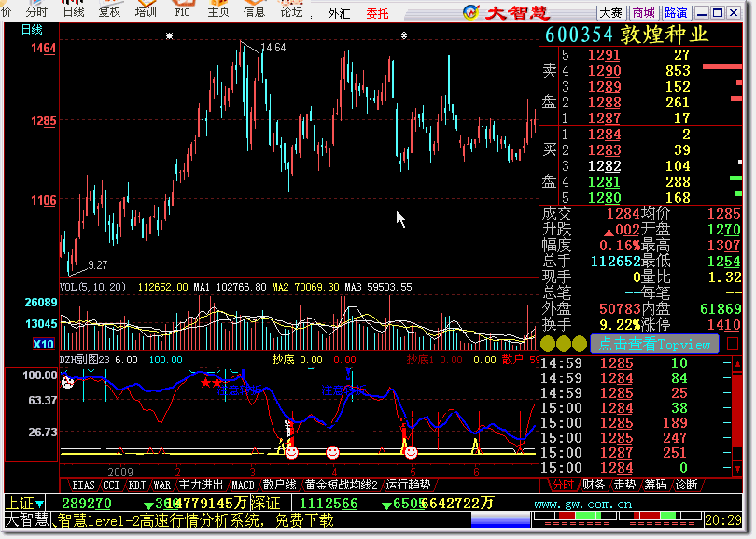Click the third yellow circle beside Topview

(x=579, y=344)
